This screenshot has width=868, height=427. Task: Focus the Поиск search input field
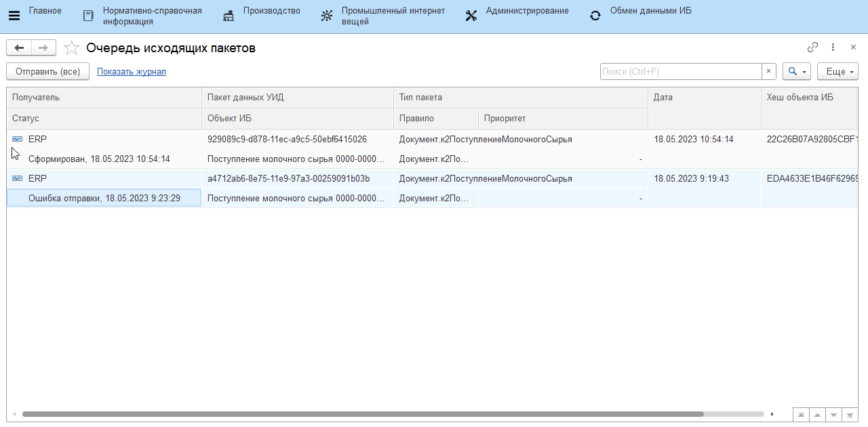pyautogui.click(x=680, y=71)
